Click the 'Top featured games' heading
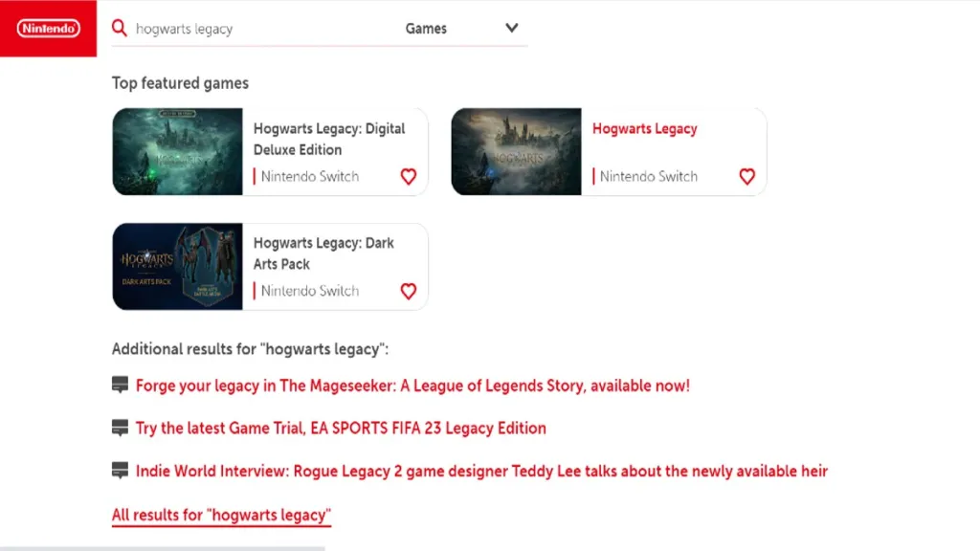The image size is (980, 551). click(180, 83)
